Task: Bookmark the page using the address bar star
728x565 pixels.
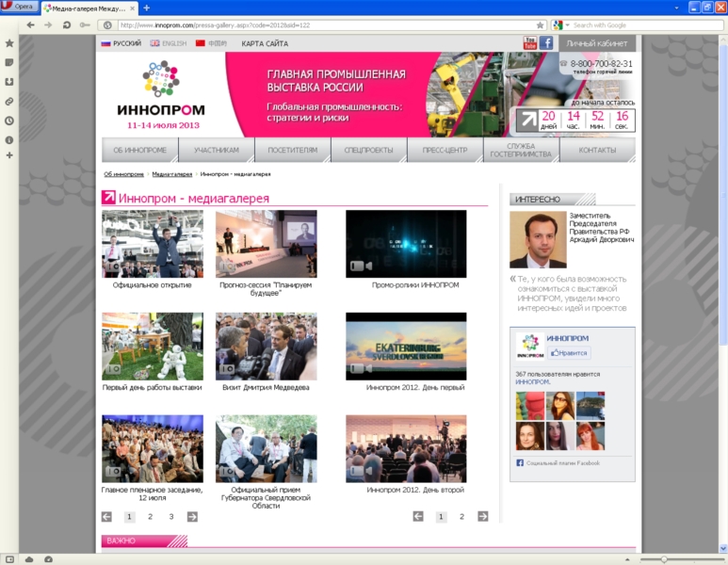Action: click(x=540, y=24)
